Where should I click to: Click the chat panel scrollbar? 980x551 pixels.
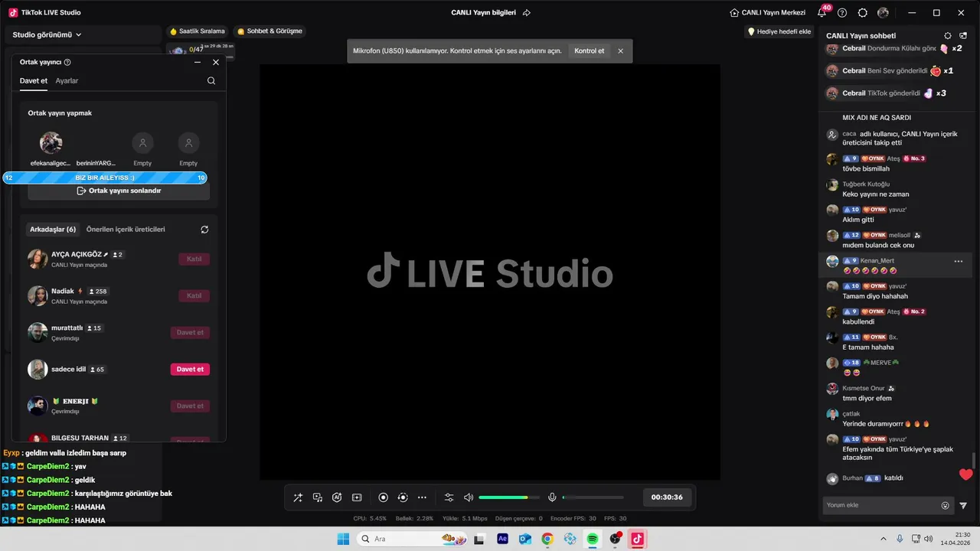(975, 460)
